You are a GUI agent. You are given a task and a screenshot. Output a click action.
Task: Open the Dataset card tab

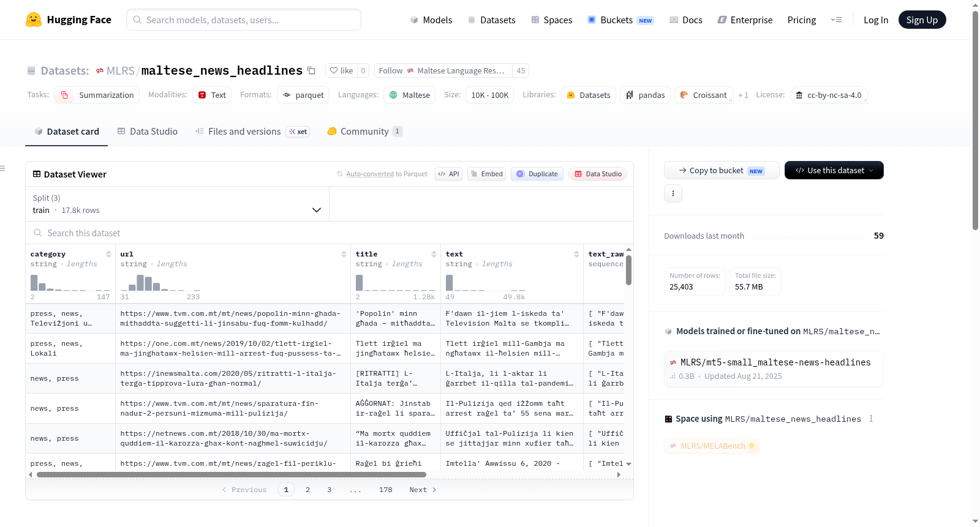[67, 132]
